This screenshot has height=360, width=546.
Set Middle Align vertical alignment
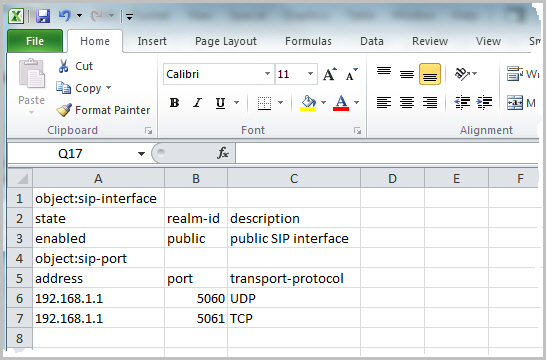point(407,74)
